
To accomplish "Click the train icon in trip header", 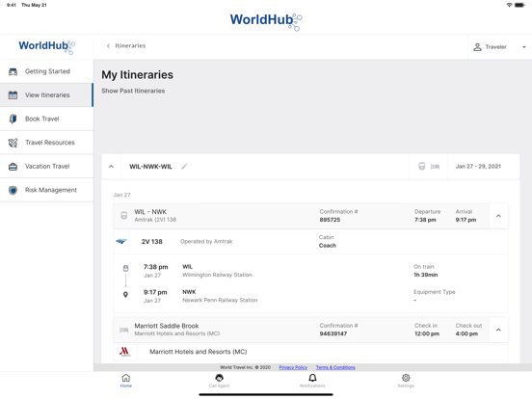I will click(x=422, y=166).
